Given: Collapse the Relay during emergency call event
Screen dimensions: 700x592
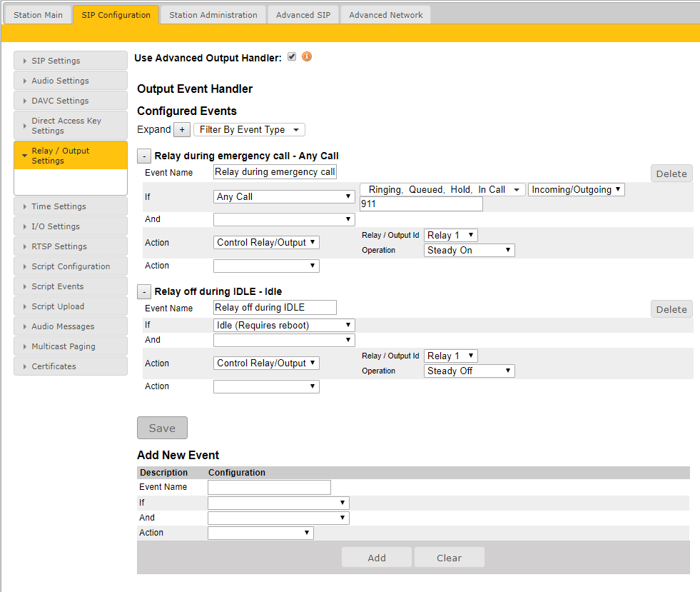Looking at the screenshot, I should coord(144,156).
